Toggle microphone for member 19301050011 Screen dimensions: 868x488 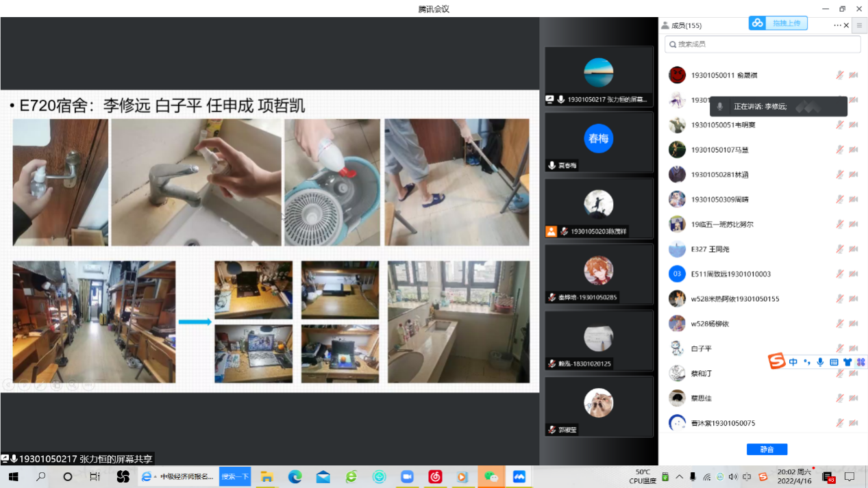click(x=839, y=75)
